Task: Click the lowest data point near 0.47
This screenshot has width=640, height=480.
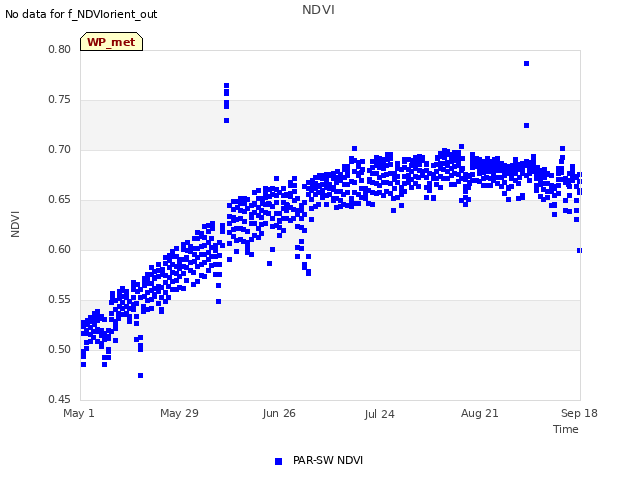Action: [x=140, y=376]
